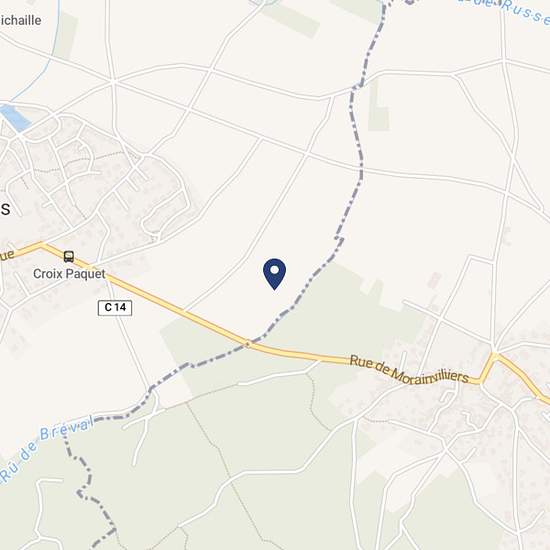
Task: Click where the dashed boundary crosses the yellow road
Action: pyautogui.click(x=249, y=344)
